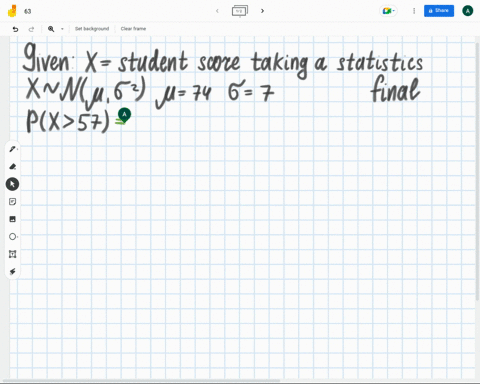Open the Google account avatar

[468, 11]
